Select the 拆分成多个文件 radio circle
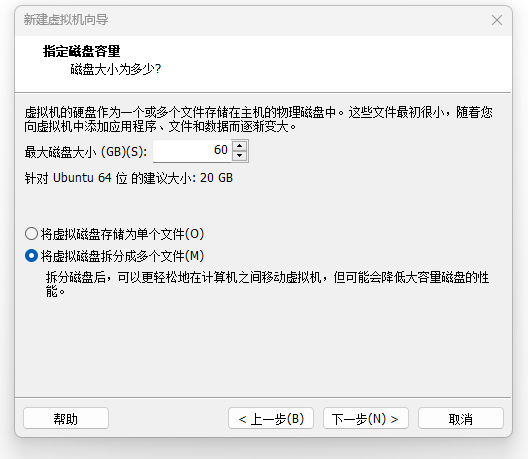Viewport: 528px width, 459px height. (31, 256)
